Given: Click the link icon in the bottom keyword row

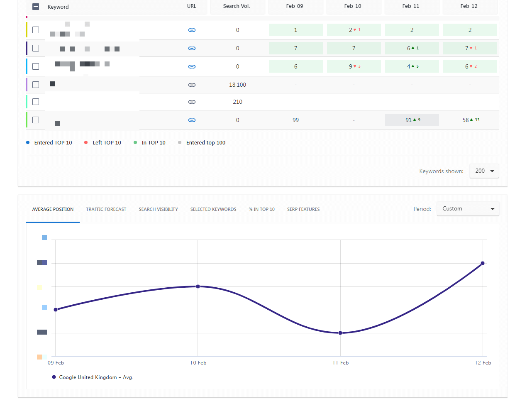Looking at the screenshot, I should [192, 120].
